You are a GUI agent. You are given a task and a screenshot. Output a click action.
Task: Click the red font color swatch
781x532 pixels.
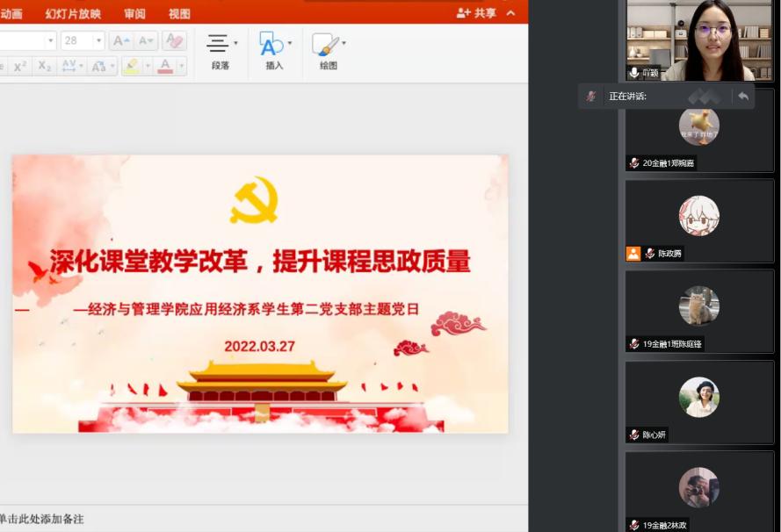click(165, 66)
